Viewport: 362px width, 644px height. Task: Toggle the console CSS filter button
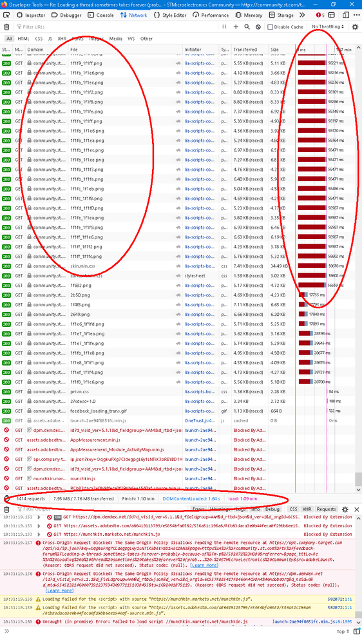click(x=293, y=509)
